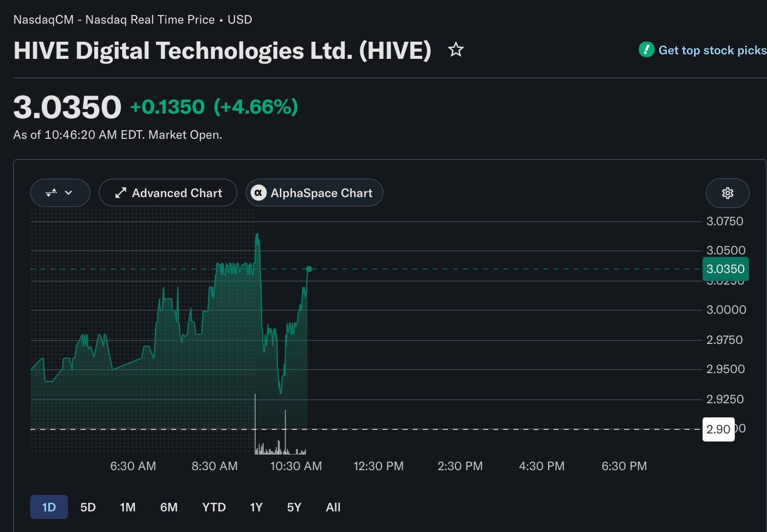The image size is (767, 532).
Task: Add HIVE to watchlist via star icon
Action: coord(455,50)
